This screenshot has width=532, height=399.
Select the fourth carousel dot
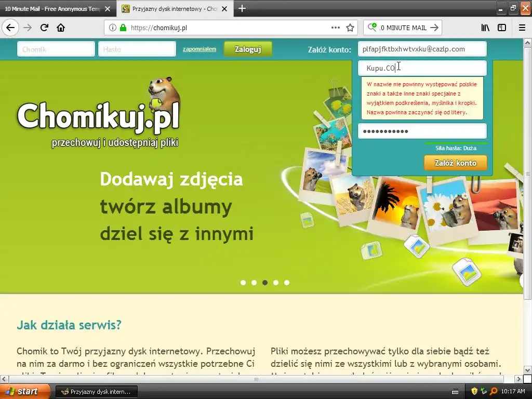tap(276, 282)
